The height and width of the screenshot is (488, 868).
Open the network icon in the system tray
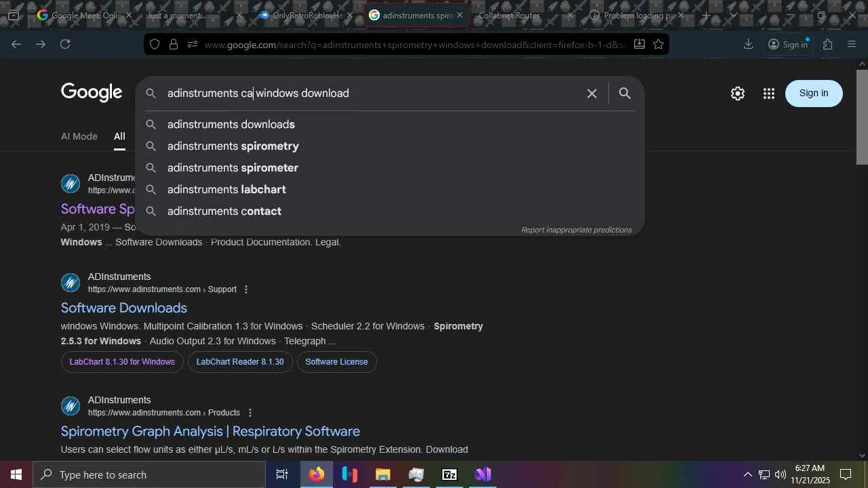click(x=764, y=474)
